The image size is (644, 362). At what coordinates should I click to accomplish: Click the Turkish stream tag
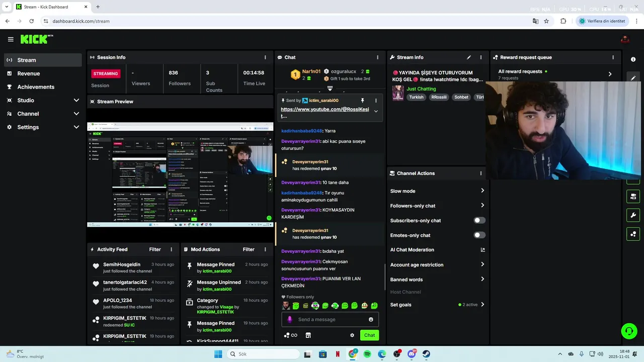pos(416,97)
